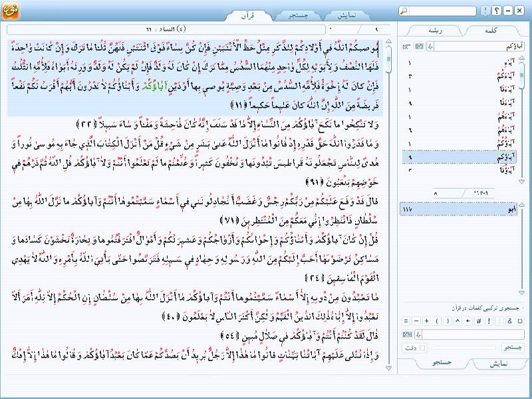Select the highlighted word row with count ٩

click(459, 157)
